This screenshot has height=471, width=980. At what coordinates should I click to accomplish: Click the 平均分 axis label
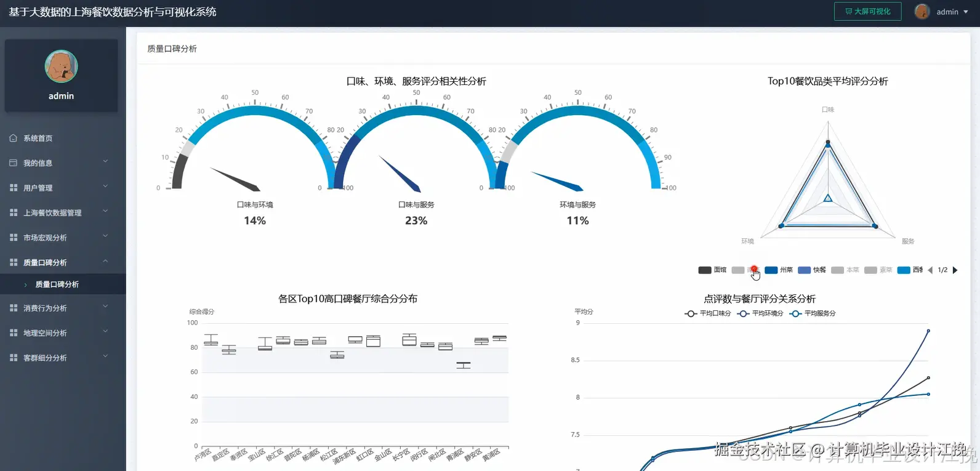tap(584, 312)
